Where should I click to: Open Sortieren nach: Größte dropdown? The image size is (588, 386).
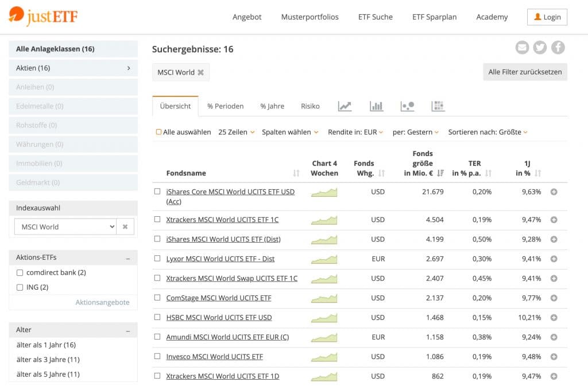pyautogui.click(x=488, y=132)
